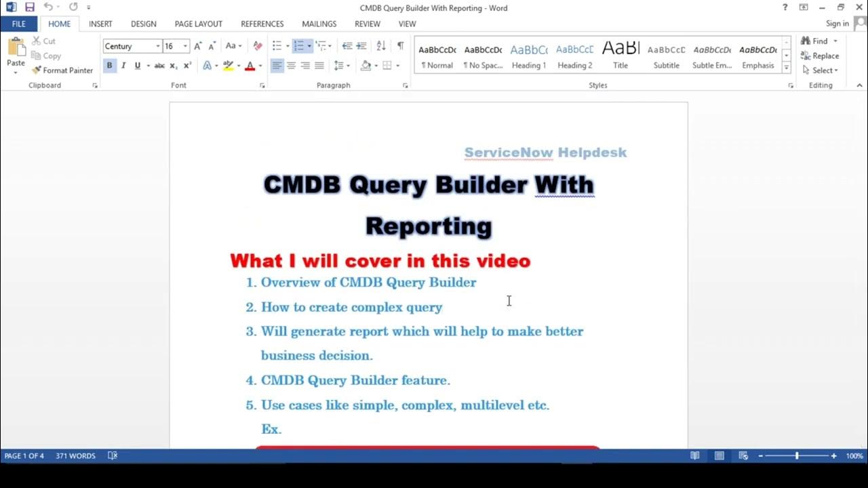Switch to DESIGN tab
The width and height of the screenshot is (868, 488).
[x=144, y=24]
